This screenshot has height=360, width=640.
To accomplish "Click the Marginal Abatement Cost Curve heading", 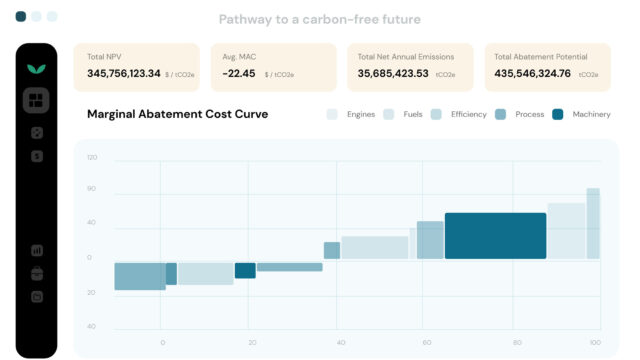I will pos(178,114).
